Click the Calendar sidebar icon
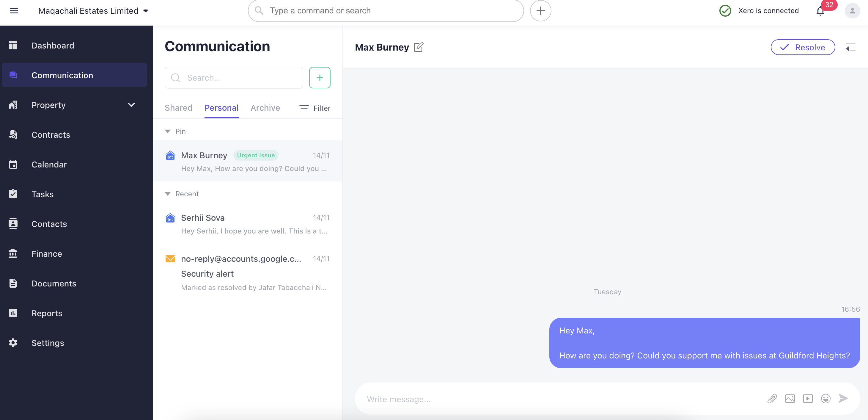 coord(13,164)
